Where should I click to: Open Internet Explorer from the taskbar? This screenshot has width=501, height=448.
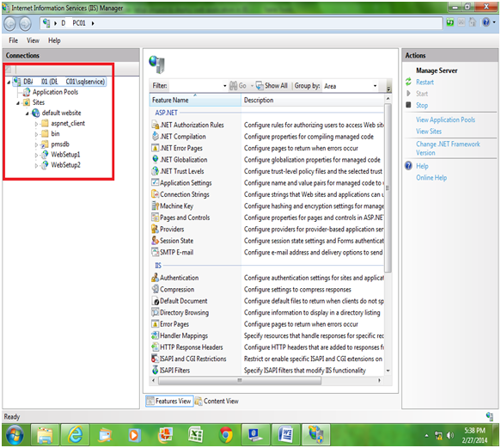click(75, 435)
